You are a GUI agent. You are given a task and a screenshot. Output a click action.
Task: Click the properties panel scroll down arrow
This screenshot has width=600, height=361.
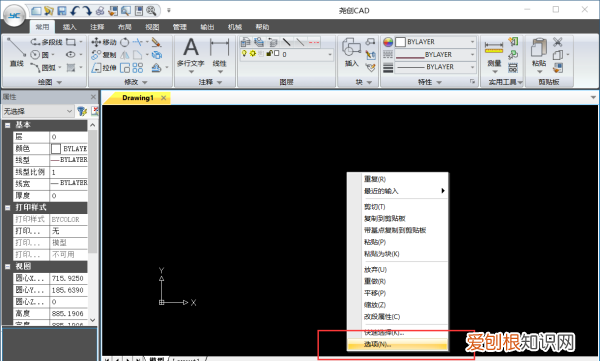pos(93,320)
